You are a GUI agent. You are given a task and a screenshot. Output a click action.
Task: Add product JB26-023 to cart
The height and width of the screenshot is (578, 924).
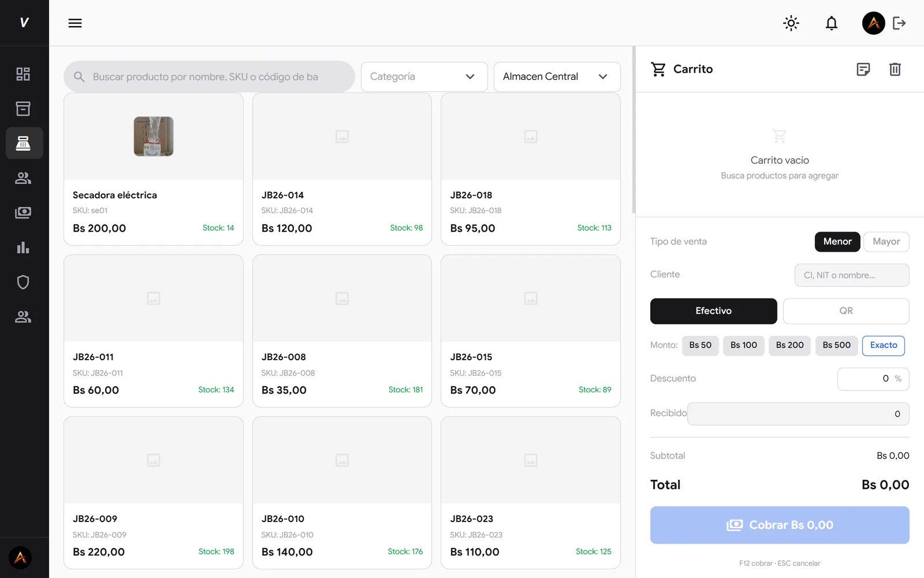click(531, 493)
